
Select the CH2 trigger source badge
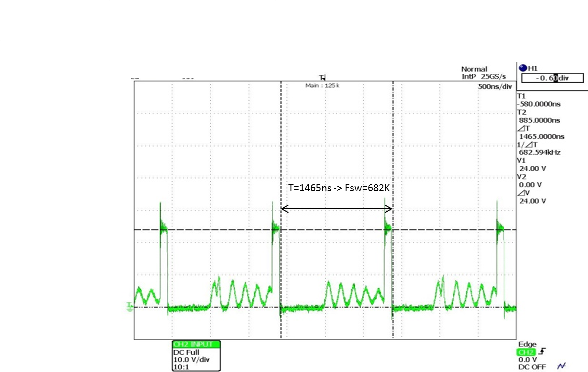pos(526,352)
